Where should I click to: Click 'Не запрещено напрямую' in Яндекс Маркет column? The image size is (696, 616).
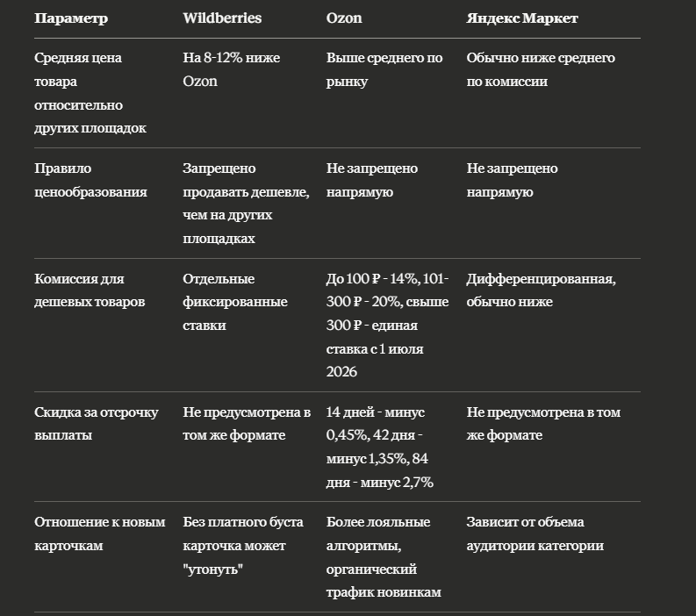pos(512,180)
